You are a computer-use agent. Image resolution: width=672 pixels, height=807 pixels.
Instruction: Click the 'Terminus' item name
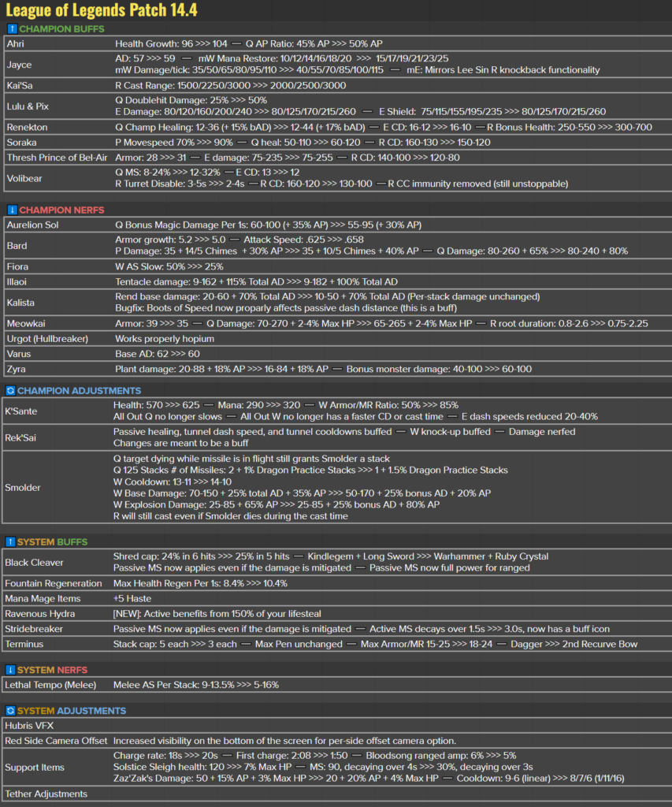24,644
